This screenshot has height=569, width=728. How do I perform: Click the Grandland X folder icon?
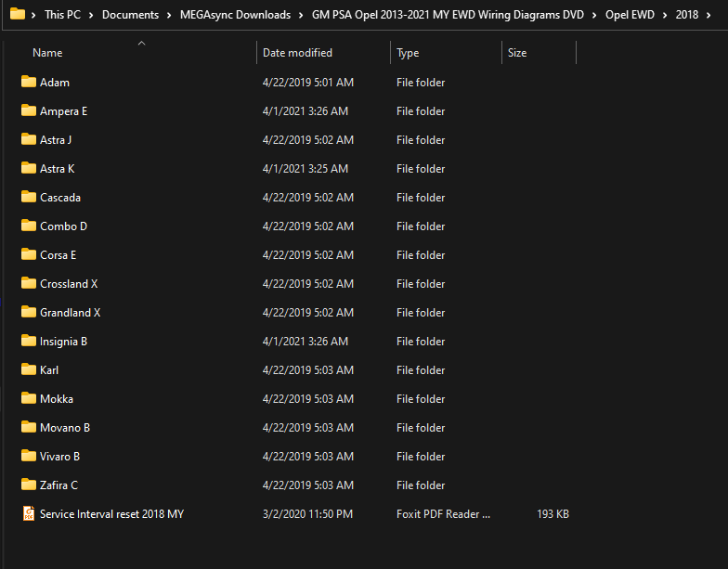click(28, 312)
